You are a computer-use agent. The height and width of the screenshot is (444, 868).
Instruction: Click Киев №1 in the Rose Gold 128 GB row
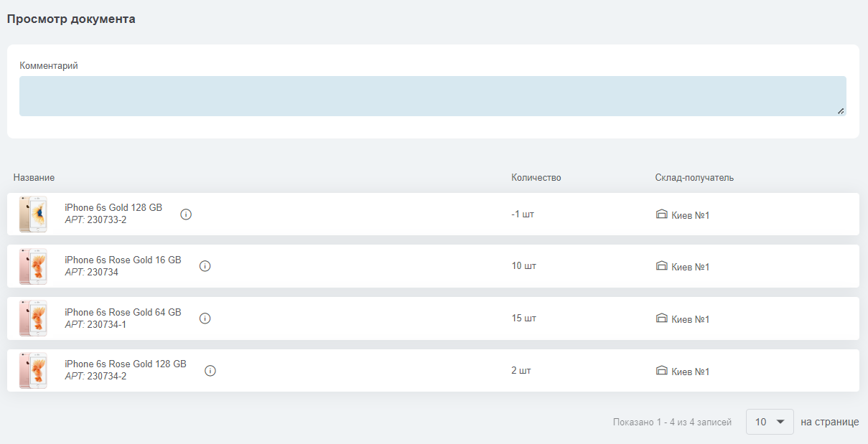691,372
